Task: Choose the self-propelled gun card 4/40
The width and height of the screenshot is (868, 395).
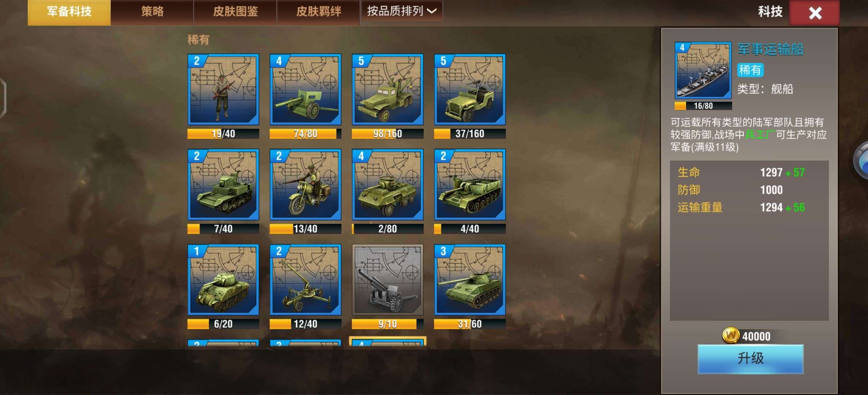Action: tap(470, 185)
